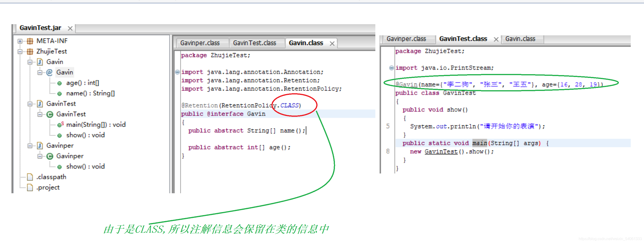The height and width of the screenshot is (243, 644).
Task: Click the GavinTest green class icon
Action: (50, 114)
